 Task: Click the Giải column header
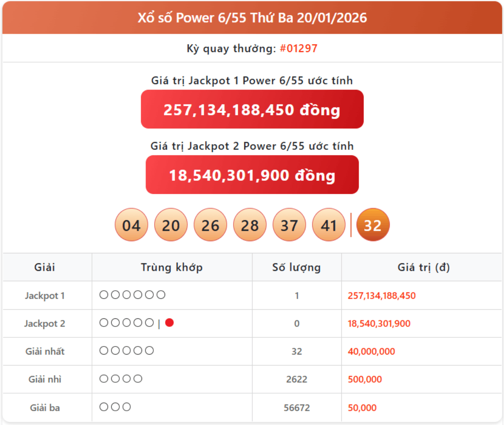(x=45, y=267)
